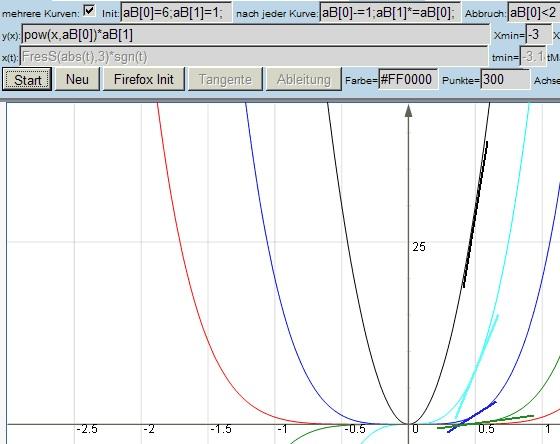Image resolution: width=560 pixels, height=444 pixels.
Task: Click the y(x) formula field
Action: 255,35
